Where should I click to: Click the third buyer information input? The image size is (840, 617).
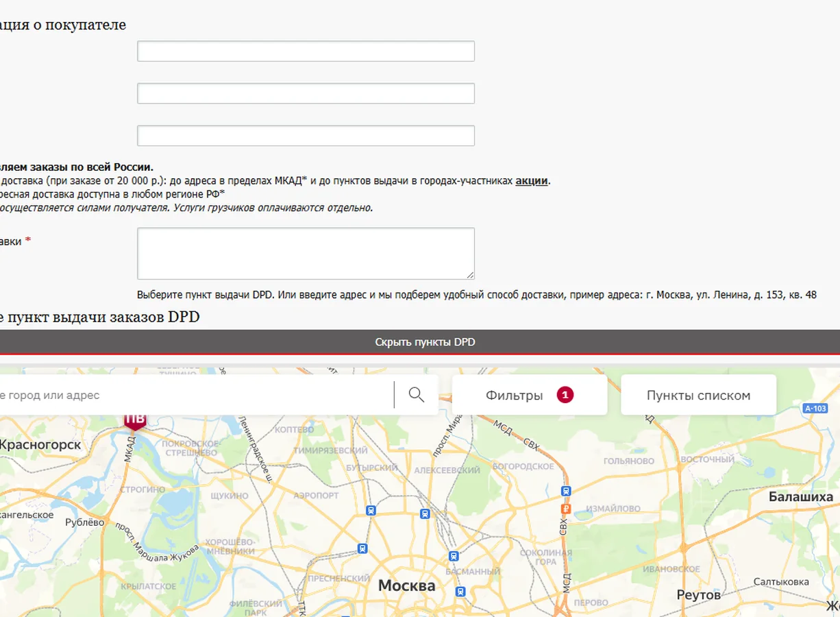pyautogui.click(x=306, y=136)
